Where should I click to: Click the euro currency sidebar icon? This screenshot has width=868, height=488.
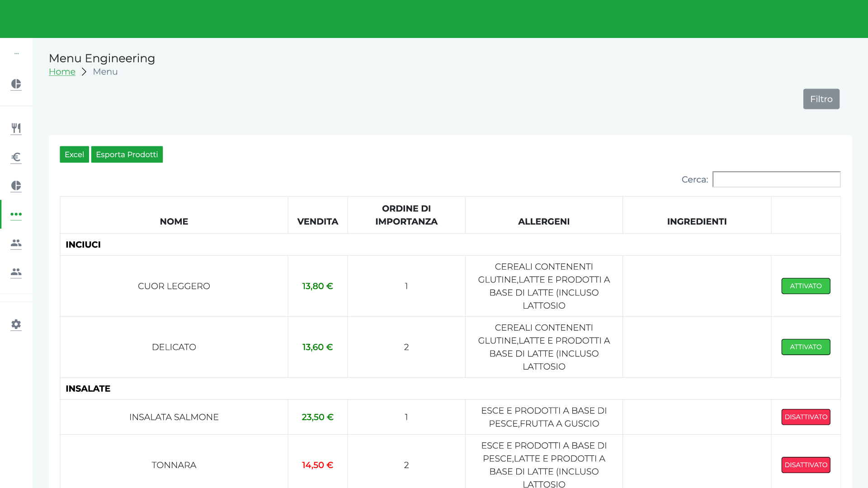[x=16, y=157]
